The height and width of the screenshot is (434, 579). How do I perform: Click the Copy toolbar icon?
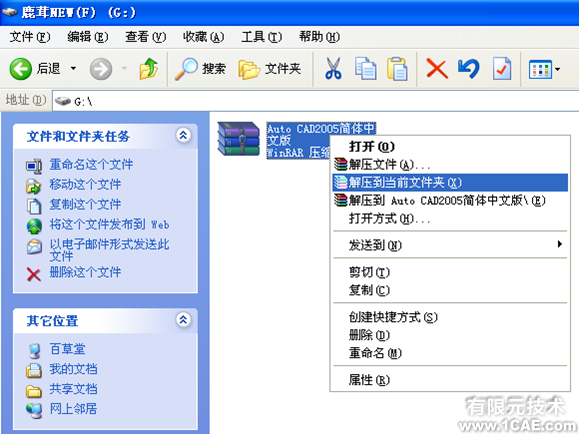point(365,69)
